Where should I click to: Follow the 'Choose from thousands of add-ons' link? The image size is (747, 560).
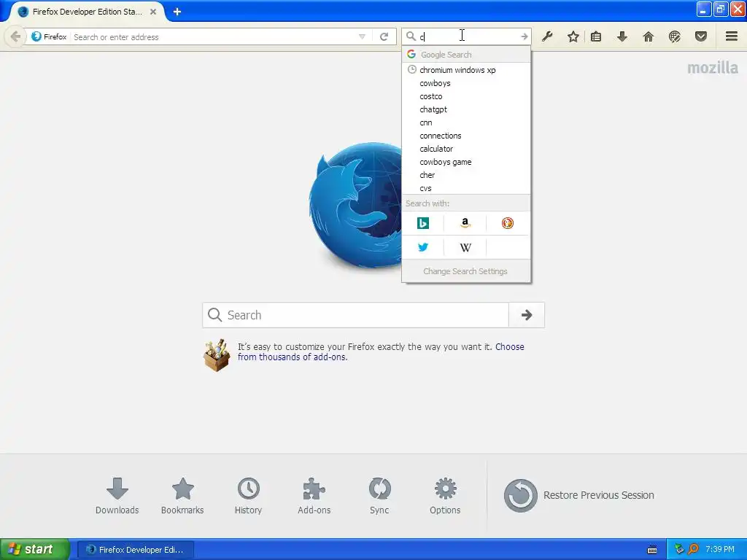(381, 352)
